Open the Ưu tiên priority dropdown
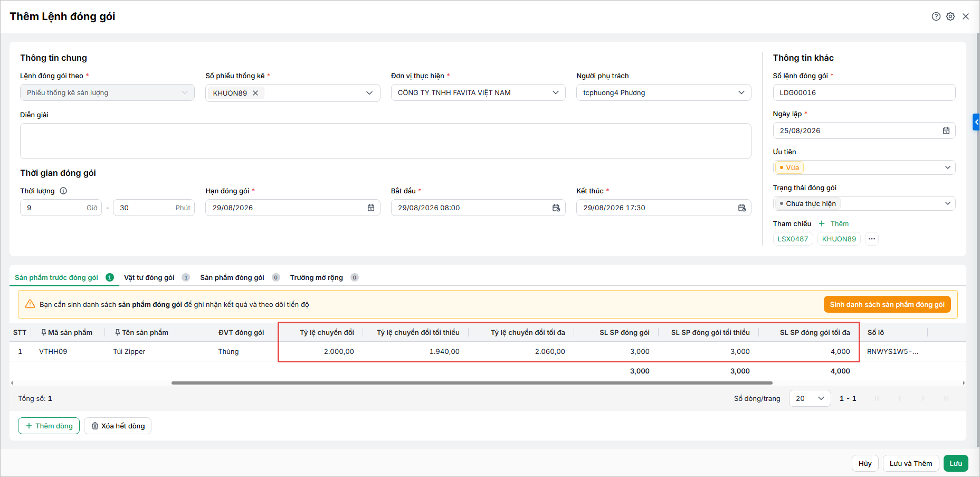The height and width of the screenshot is (477, 980). (864, 167)
